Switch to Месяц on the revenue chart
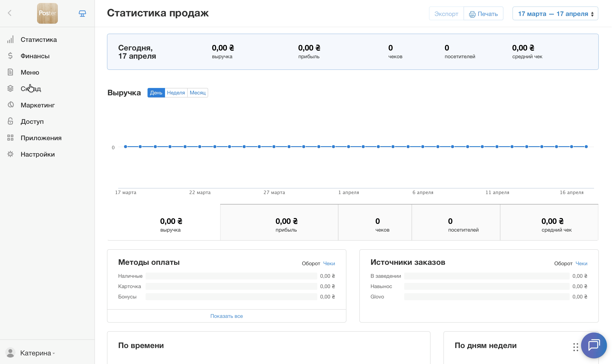613x364 pixels. click(197, 93)
